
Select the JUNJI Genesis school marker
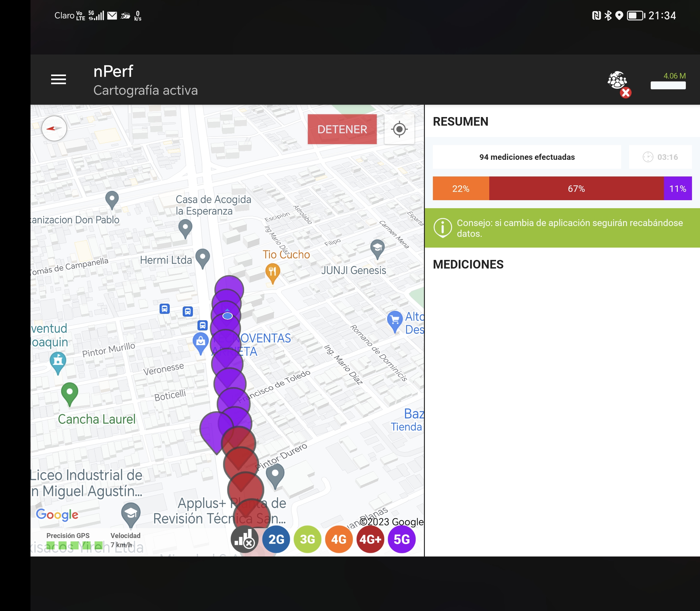(377, 249)
